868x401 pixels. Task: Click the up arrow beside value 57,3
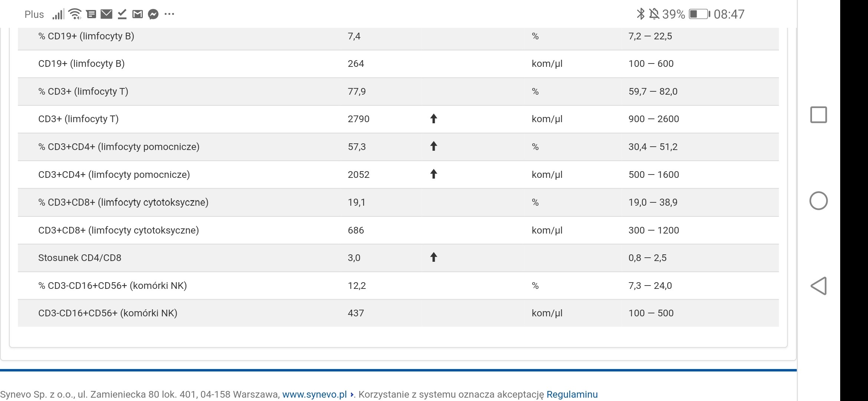tap(433, 146)
